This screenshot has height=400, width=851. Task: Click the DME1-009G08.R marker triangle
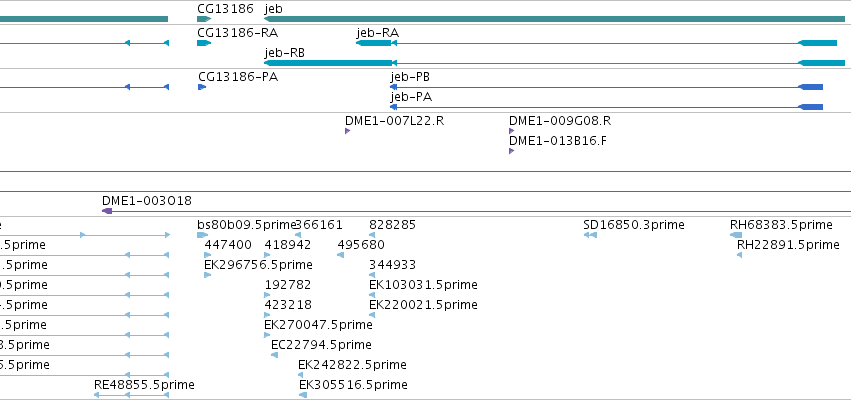[x=511, y=131]
